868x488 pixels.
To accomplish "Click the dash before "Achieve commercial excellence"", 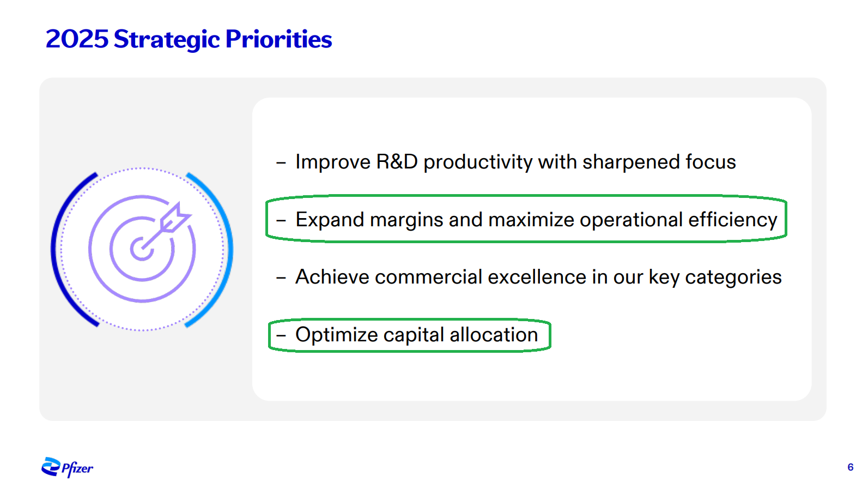I will [x=281, y=278].
